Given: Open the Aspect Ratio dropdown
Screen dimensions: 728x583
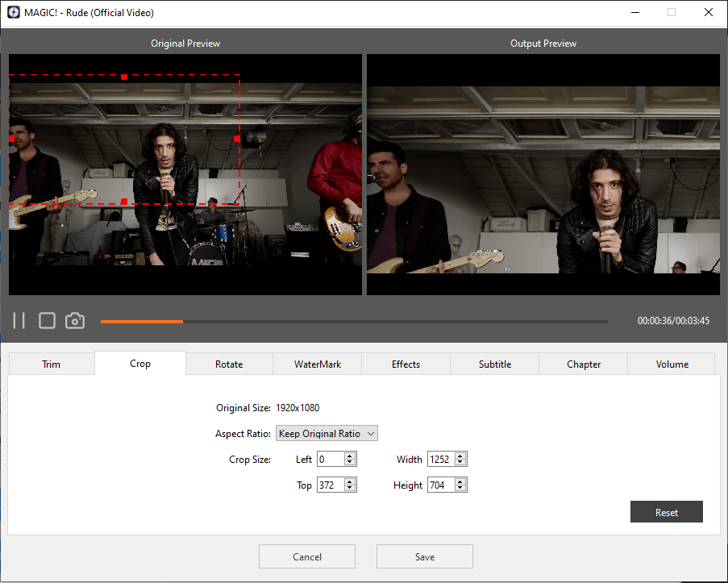Looking at the screenshot, I should coord(327,434).
